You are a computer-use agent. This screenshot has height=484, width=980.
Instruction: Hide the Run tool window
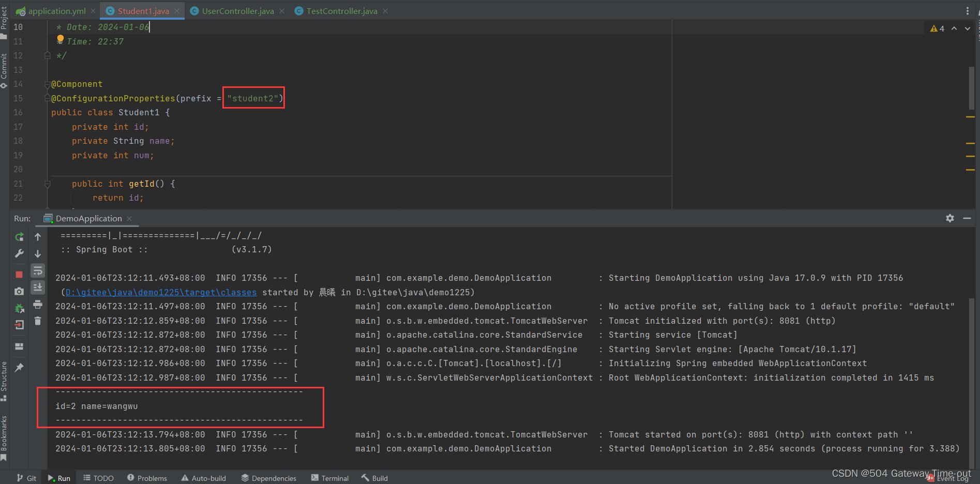[x=967, y=218]
